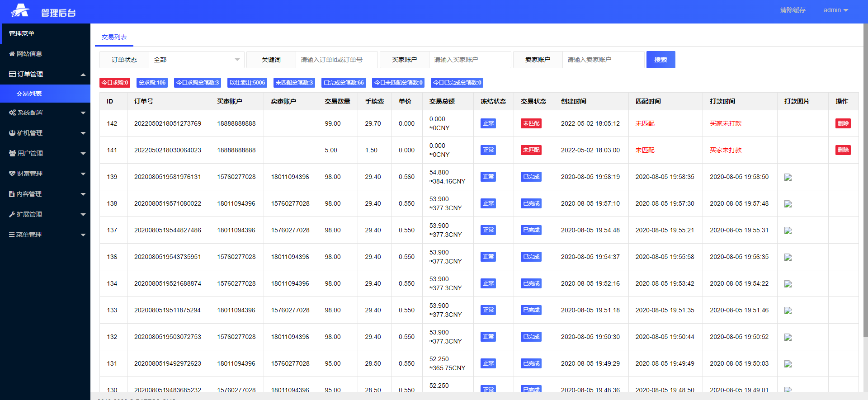Click the 今日求购:0 red badge
Viewport: 868px width, 400px height.
coord(115,83)
